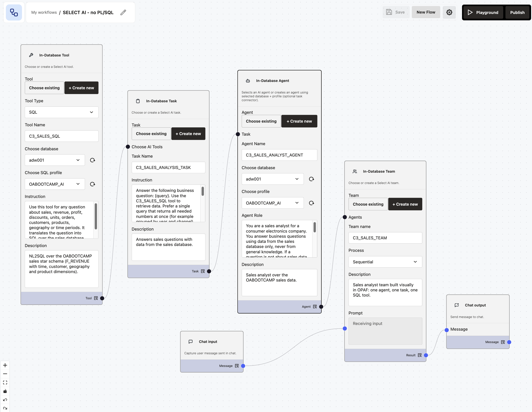Select Choose existing in Tool node
532x412 pixels.
[44, 88]
